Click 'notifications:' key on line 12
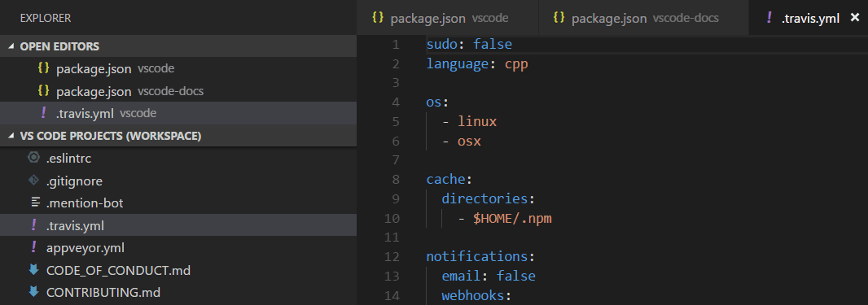This screenshot has width=868, height=305. point(480,257)
